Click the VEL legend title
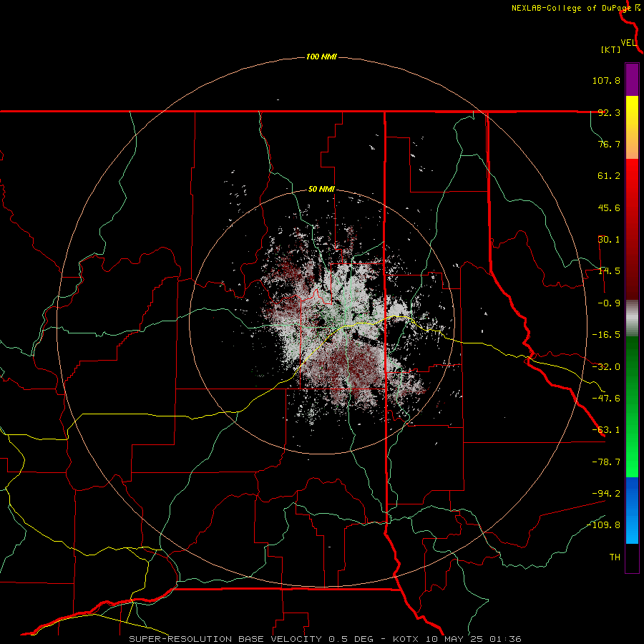 point(628,42)
